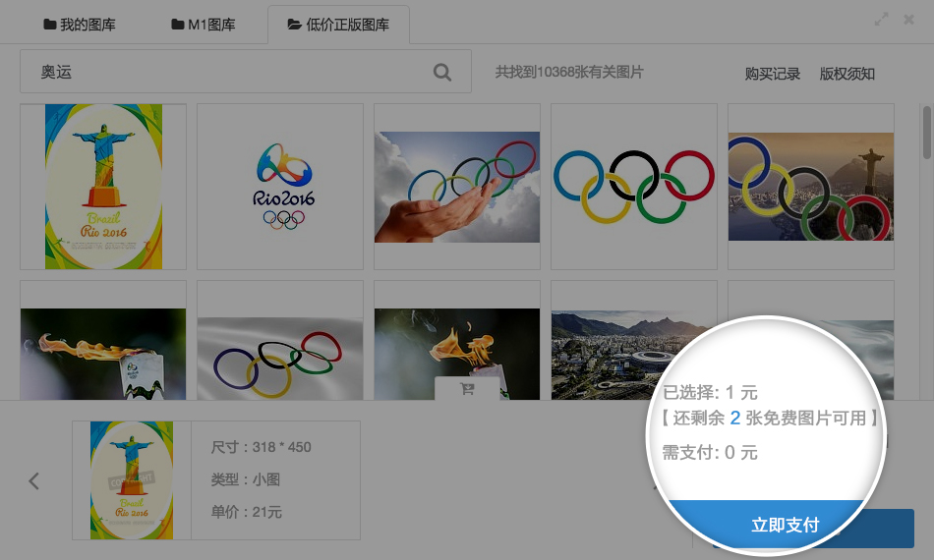
Task: Click the 还剩余 2 张免费图片可用 text
Action: tap(770, 418)
